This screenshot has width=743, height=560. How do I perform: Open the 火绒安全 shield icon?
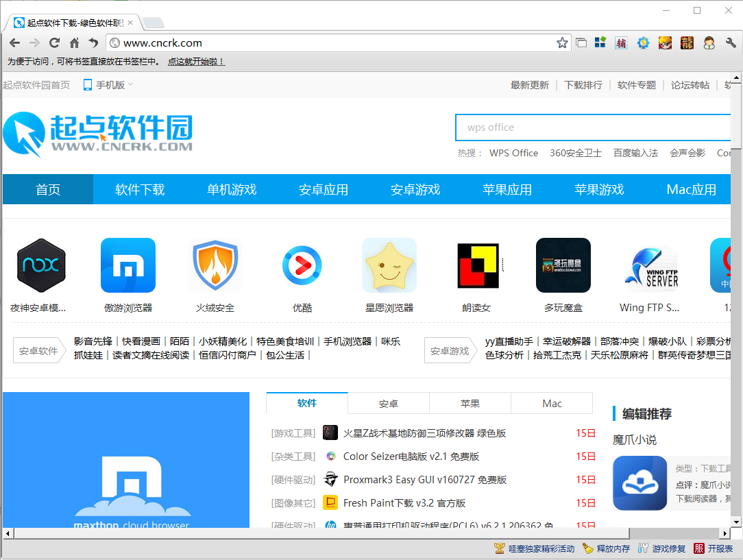coord(215,265)
